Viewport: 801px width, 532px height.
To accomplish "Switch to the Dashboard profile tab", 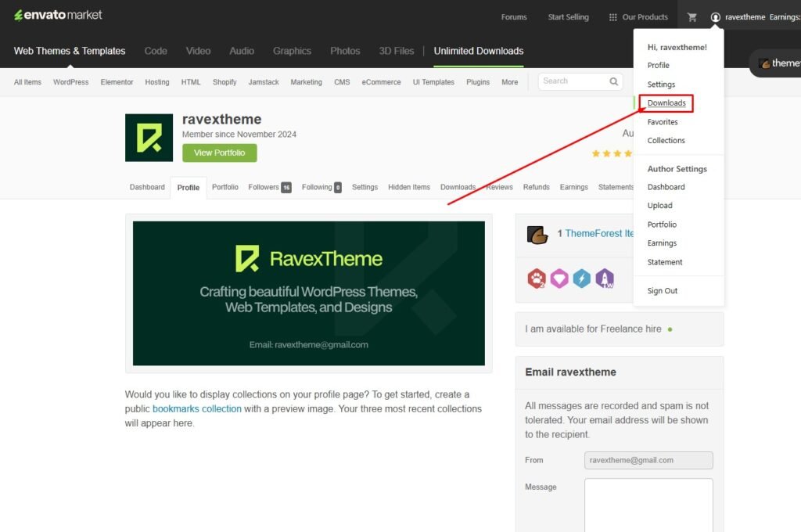I will 147,187.
